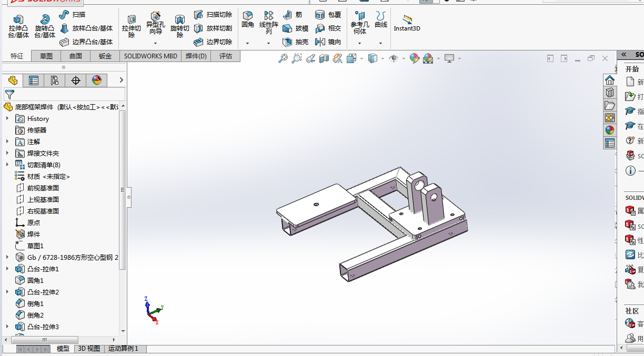The width and height of the screenshot is (644, 356).
Task: Open the 曲线 dropdown arrow
Action: click(x=381, y=43)
